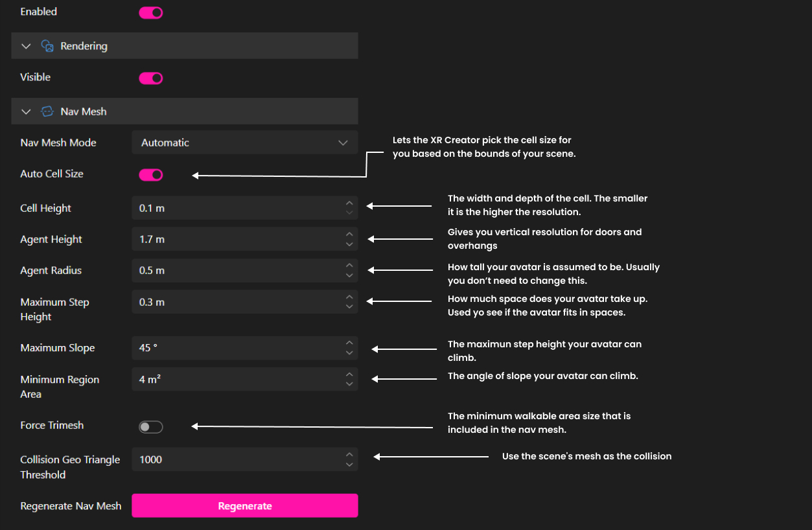812x530 pixels.
Task: Click the Rendering section image icon
Action: pos(47,46)
